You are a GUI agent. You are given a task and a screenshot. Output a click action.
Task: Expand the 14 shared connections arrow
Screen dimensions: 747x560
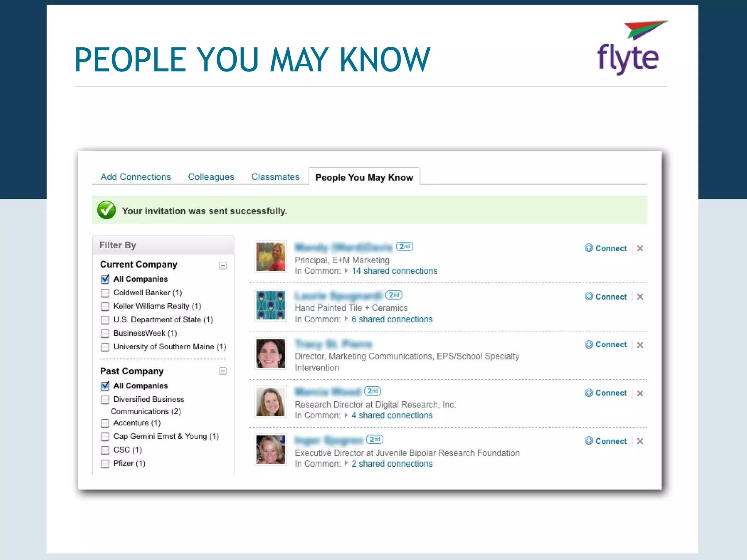pyautogui.click(x=346, y=271)
